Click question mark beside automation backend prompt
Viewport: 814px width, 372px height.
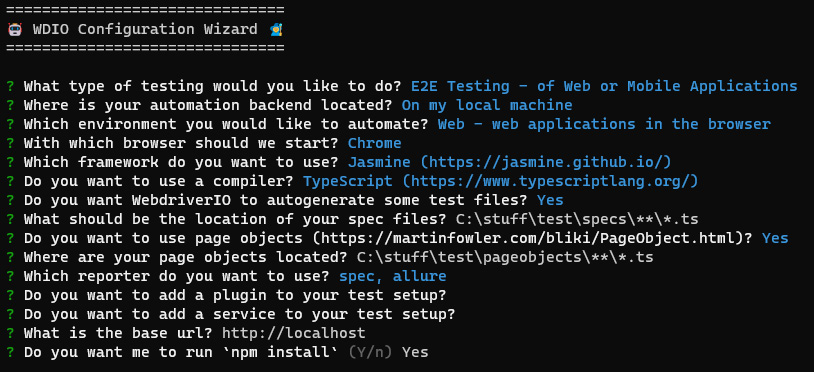click(10, 105)
